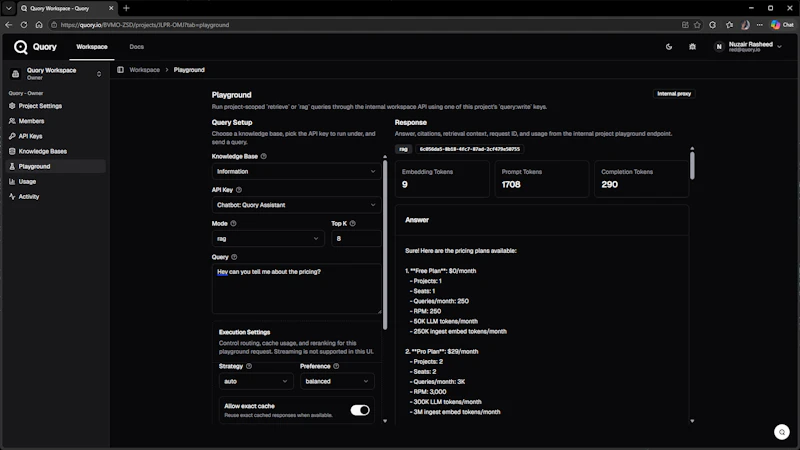800x450 pixels.
Task: Show Preference help icon
Action: pyautogui.click(x=336, y=366)
